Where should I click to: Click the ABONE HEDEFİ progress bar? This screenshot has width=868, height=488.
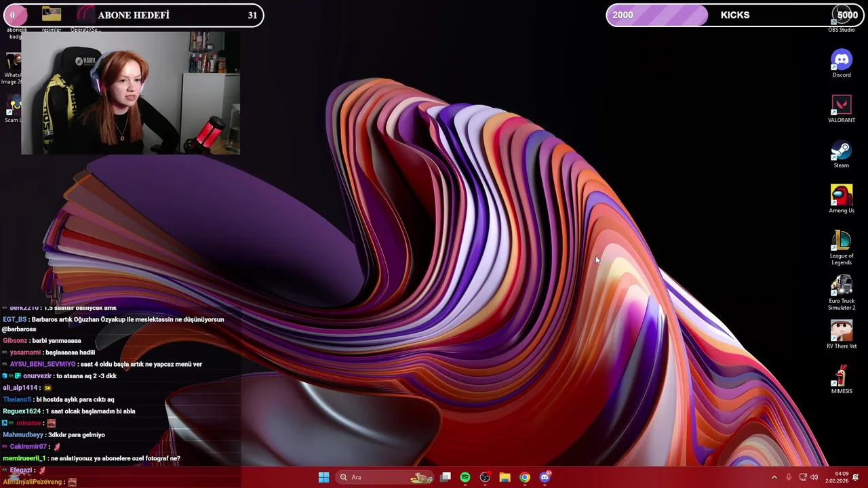point(133,15)
